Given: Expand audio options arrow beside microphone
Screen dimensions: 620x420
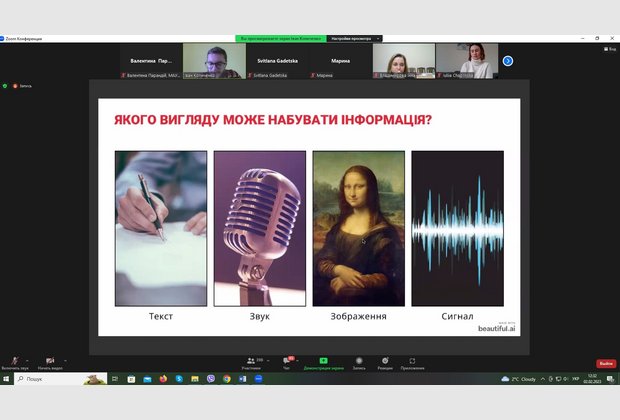Looking at the screenshot, I should point(28,358).
